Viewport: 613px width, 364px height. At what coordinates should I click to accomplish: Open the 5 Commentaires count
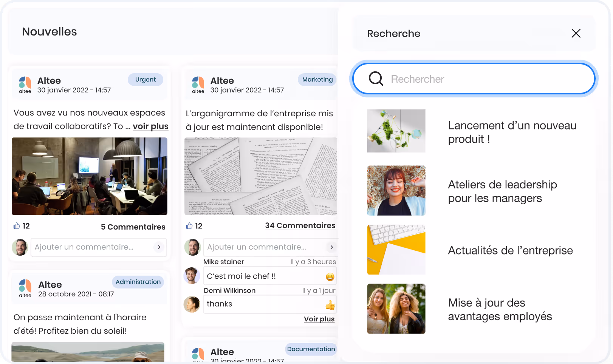click(x=133, y=227)
